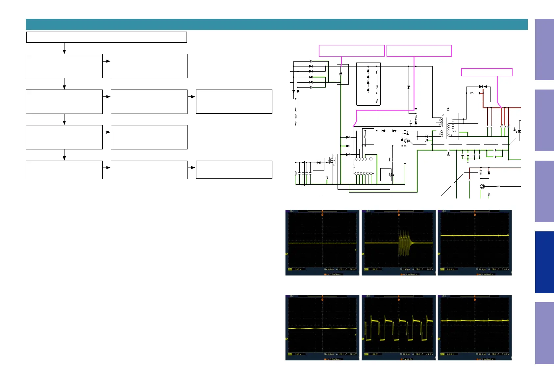Click the optocoupler transistor near the transformer
554x392 pixels.
[407, 141]
